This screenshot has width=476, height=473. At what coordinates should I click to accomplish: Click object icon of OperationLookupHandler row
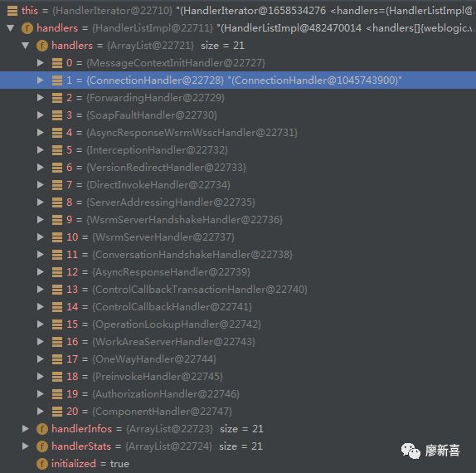click(57, 324)
